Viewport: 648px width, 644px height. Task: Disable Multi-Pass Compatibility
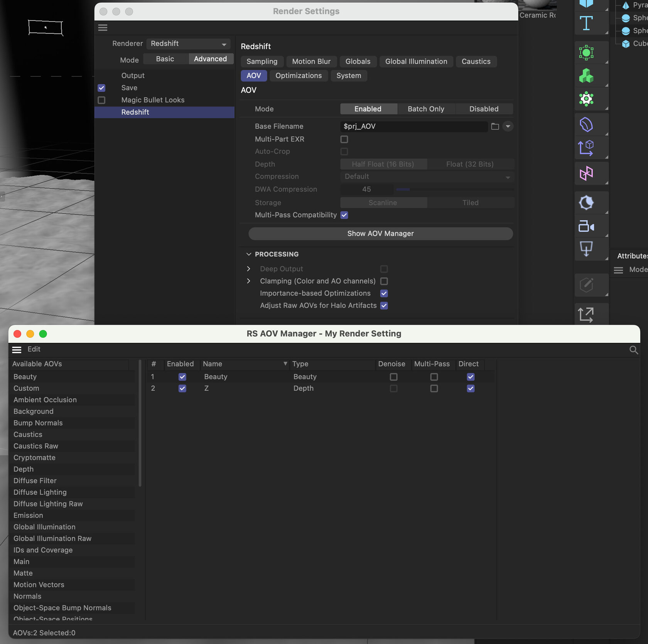344,215
